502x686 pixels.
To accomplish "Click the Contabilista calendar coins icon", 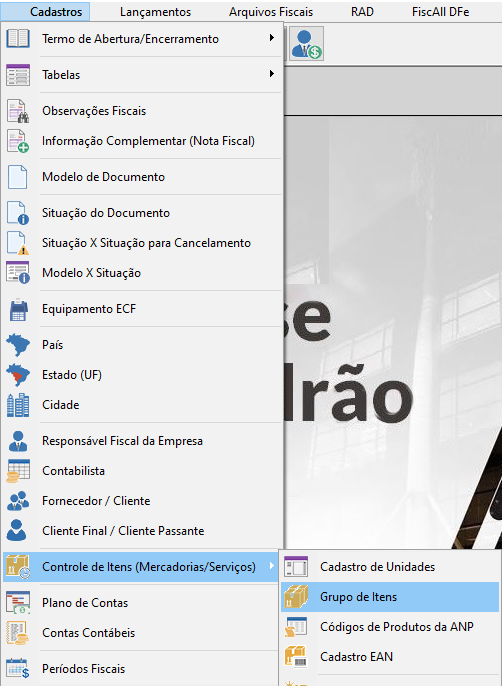I will pos(18,471).
